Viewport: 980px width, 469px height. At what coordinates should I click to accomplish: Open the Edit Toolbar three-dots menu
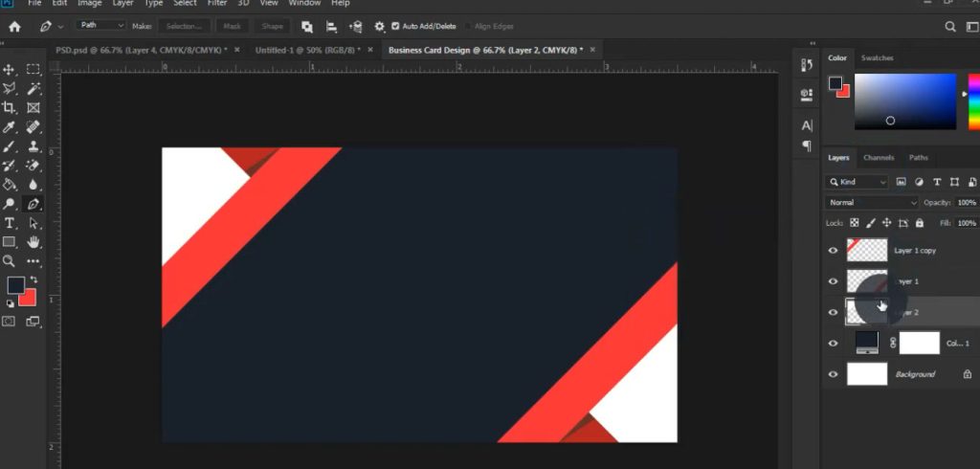(x=33, y=261)
